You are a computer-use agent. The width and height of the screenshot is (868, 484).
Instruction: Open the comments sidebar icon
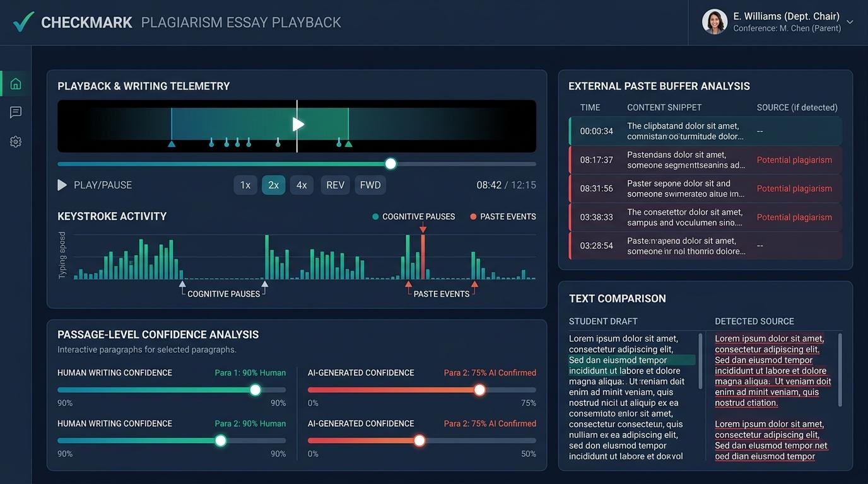click(x=16, y=112)
